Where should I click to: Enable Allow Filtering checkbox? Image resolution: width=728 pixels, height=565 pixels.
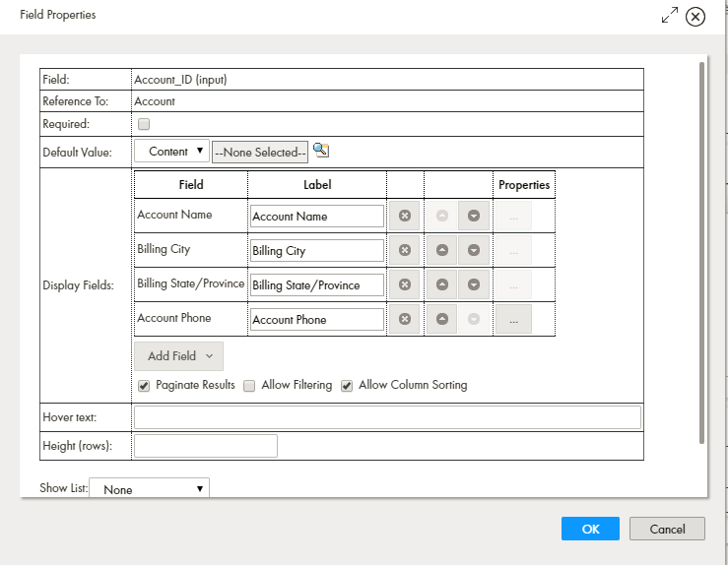point(249,386)
